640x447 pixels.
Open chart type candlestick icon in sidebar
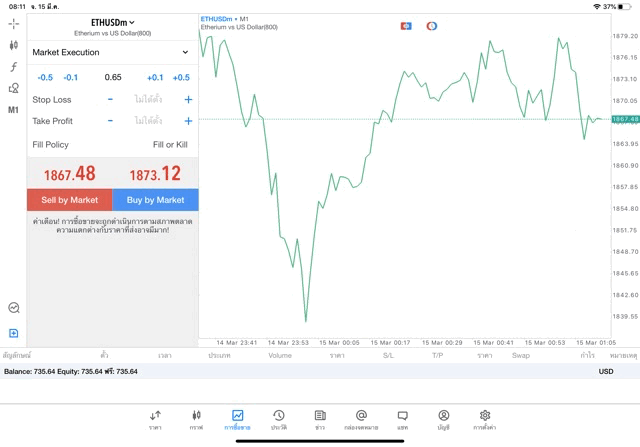[x=13, y=45]
